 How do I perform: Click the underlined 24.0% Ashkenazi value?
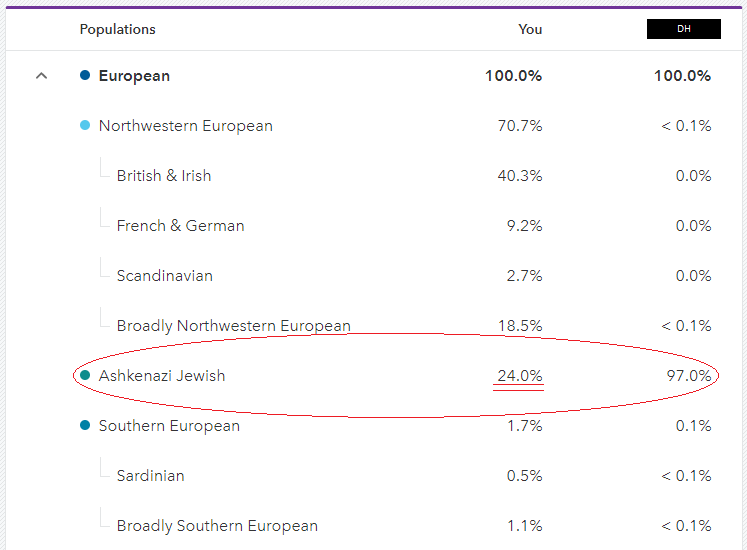pos(520,376)
